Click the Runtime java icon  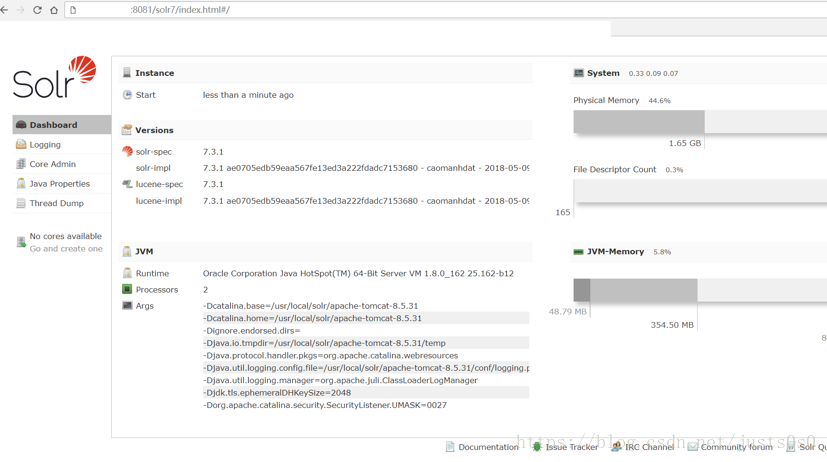127,273
